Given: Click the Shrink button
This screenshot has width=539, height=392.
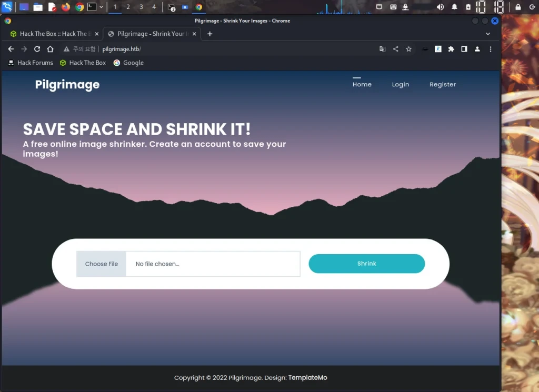Looking at the screenshot, I should coord(366,264).
